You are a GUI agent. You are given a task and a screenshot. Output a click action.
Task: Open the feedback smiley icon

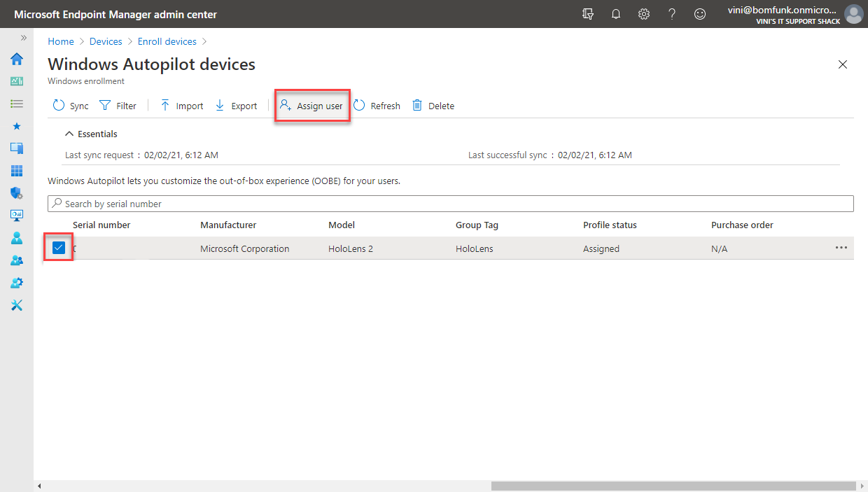tap(700, 14)
